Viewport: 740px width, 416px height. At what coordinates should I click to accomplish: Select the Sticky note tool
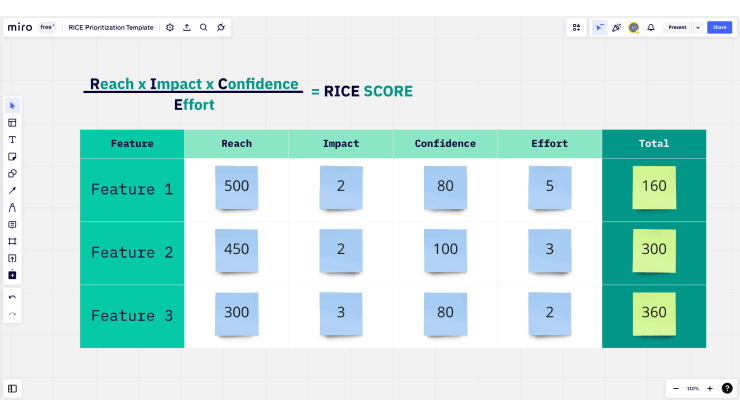13,156
